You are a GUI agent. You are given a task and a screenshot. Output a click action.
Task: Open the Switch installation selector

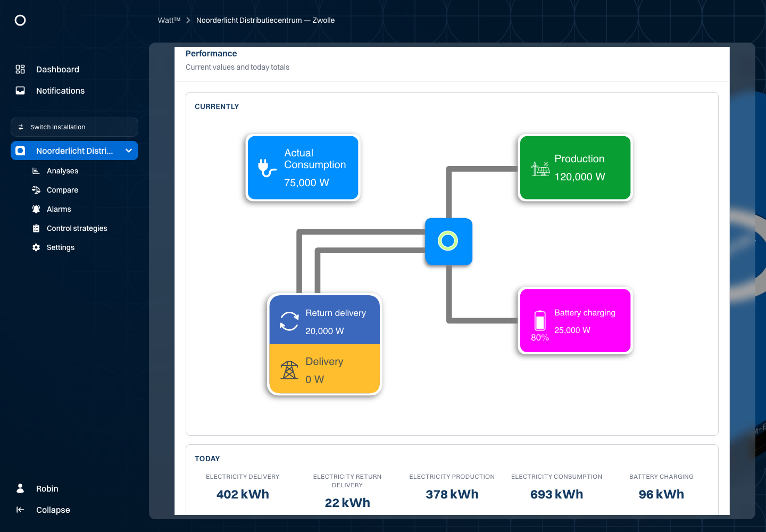[x=74, y=127]
